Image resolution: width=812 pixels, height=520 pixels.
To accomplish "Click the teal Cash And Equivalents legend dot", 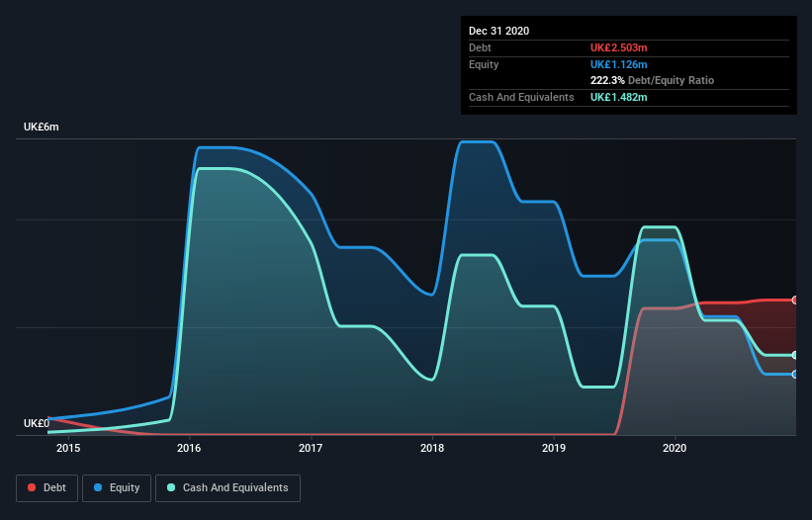I will (x=171, y=487).
